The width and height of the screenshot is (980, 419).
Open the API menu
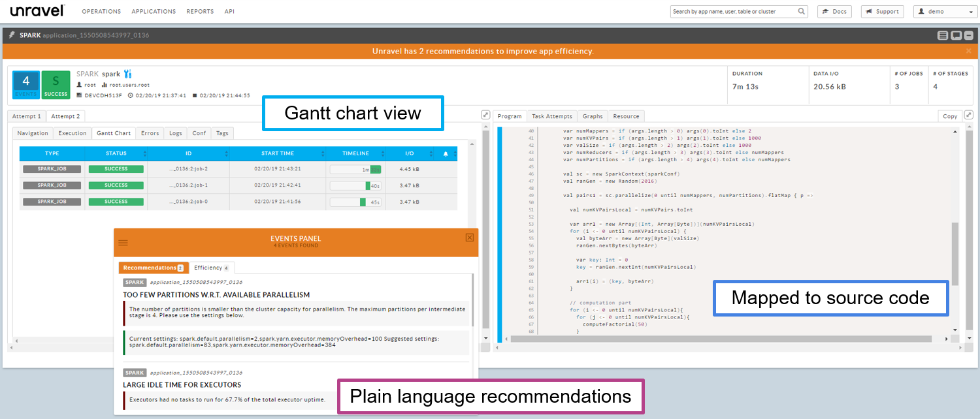(229, 12)
